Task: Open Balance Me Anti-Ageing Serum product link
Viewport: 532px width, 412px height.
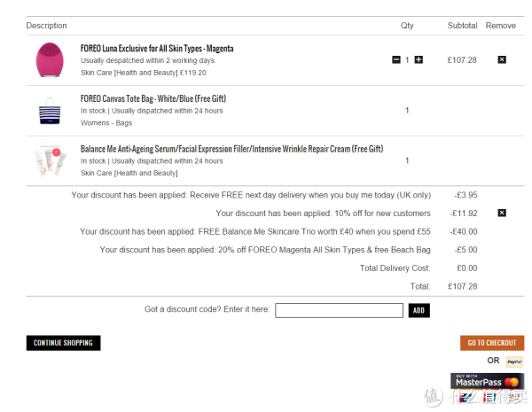Action: point(231,149)
